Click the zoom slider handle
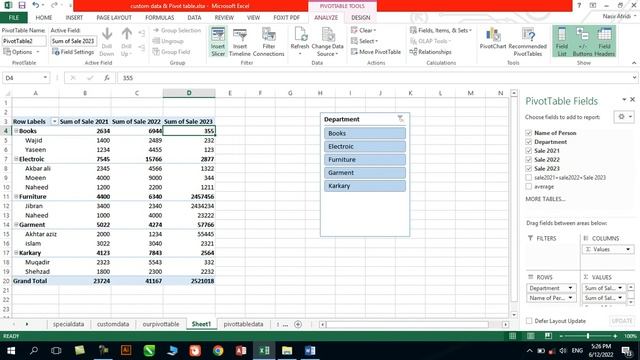The width and height of the screenshot is (640, 360). pos(588,336)
